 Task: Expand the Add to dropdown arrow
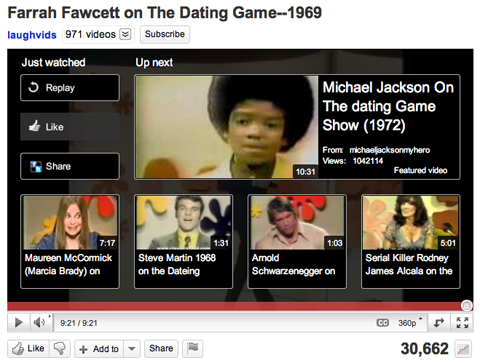tap(132, 349)
